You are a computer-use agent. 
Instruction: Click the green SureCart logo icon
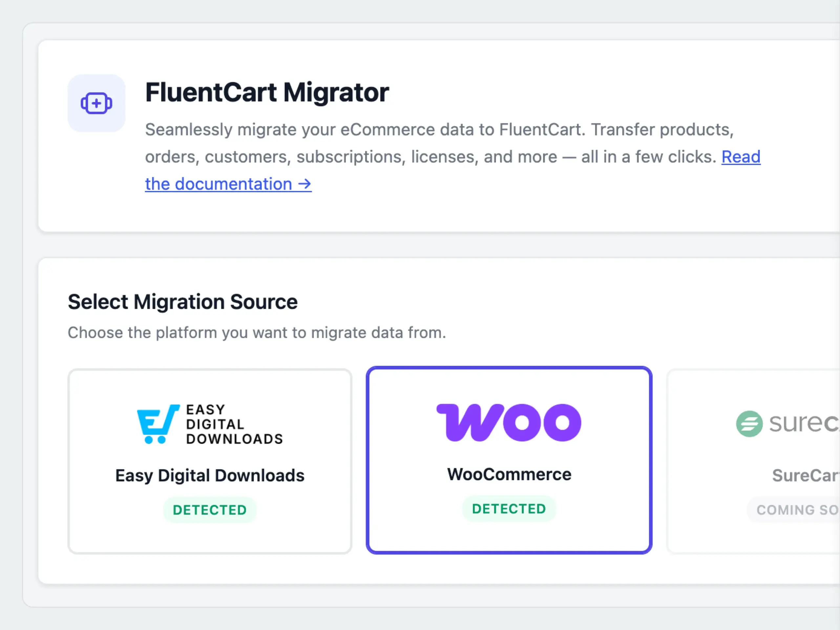[749, 423]
